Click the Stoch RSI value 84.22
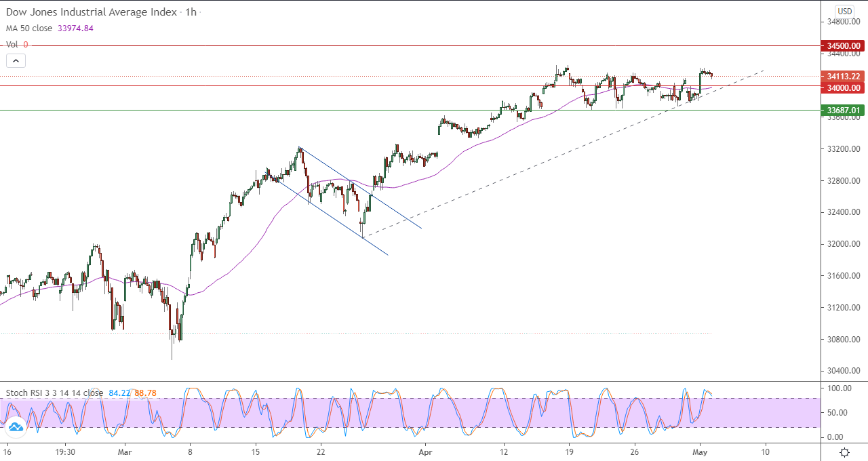868x461 pixels. (119, 393)
